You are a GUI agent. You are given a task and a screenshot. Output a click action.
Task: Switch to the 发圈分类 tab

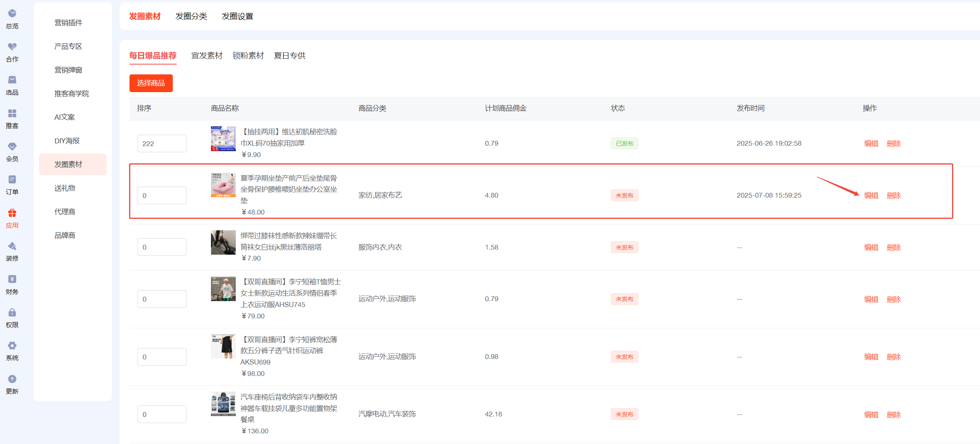pos(191,16)
